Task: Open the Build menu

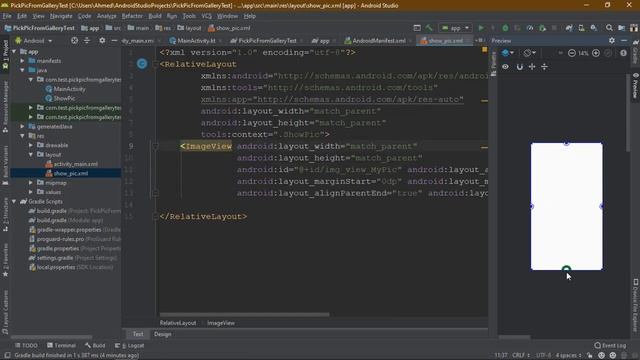Action: tap(155, 16)
